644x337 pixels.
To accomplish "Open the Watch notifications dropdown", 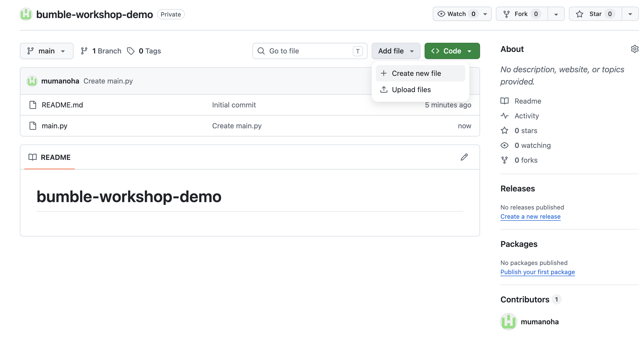I will tap(462, 14).
